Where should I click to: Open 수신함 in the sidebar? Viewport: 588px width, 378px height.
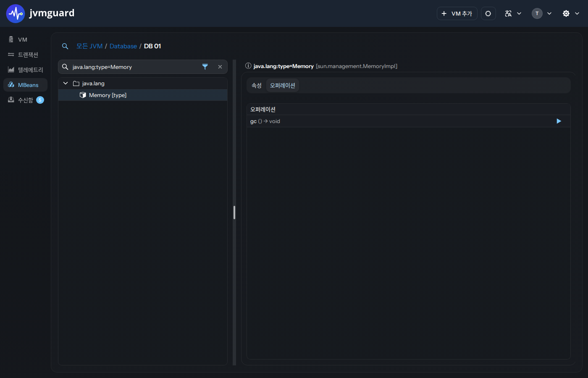tap(25, 100)
